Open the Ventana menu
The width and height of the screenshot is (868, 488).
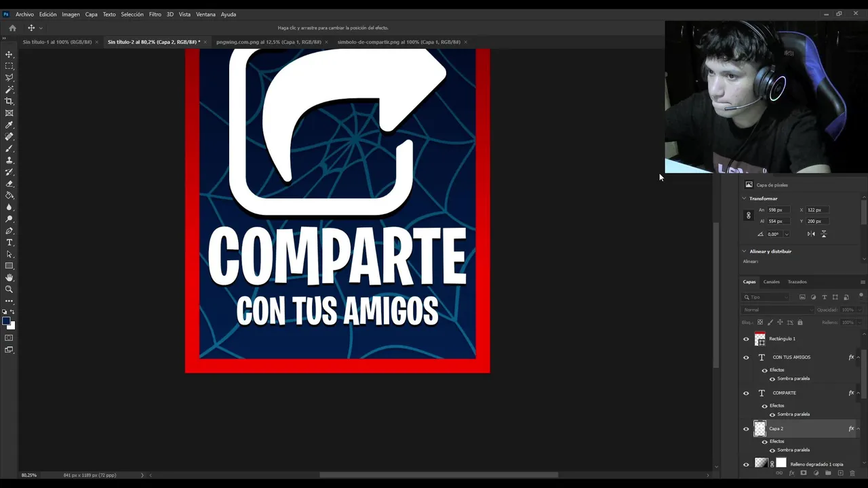(205, 14)
